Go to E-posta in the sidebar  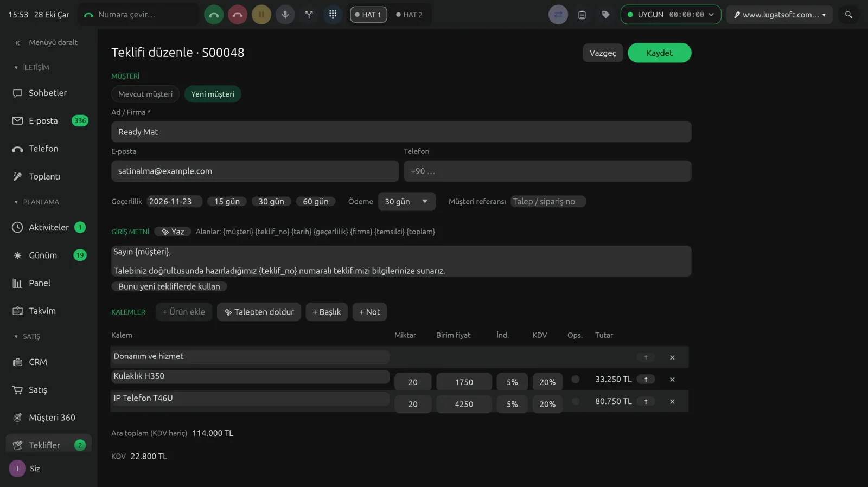point(49,121)
